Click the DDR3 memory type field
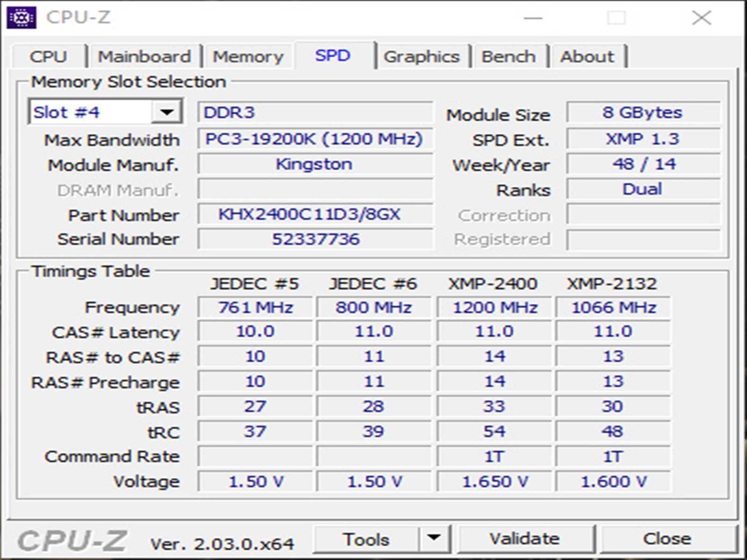Image resolution: width=747 pixels, height=560 pixels. [x=315, y=112]
